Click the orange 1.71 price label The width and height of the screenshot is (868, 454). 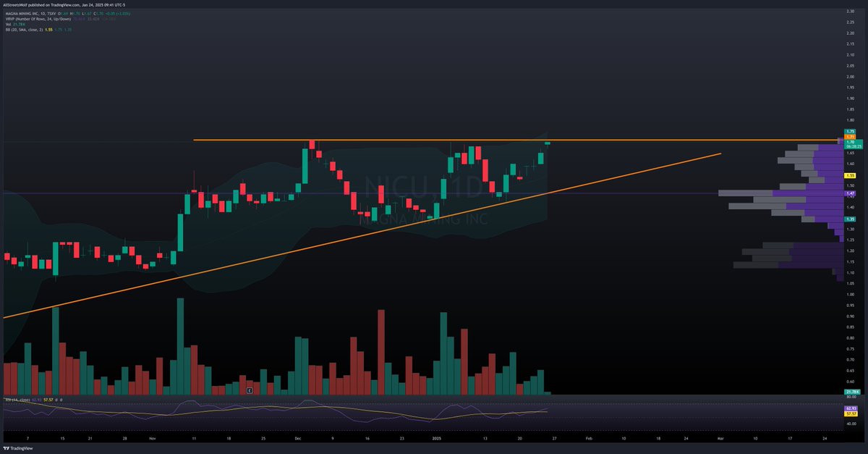[x=851, y=136]
